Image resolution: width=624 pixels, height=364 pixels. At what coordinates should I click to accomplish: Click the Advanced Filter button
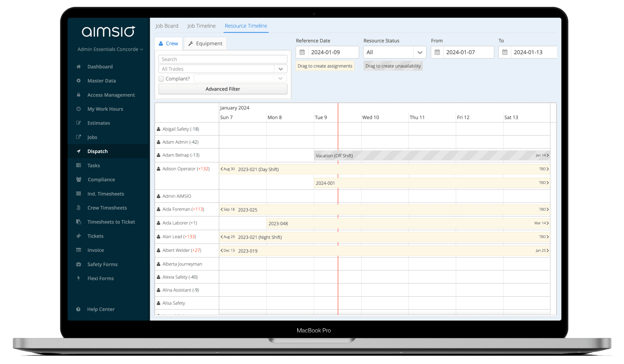(223, 89)
